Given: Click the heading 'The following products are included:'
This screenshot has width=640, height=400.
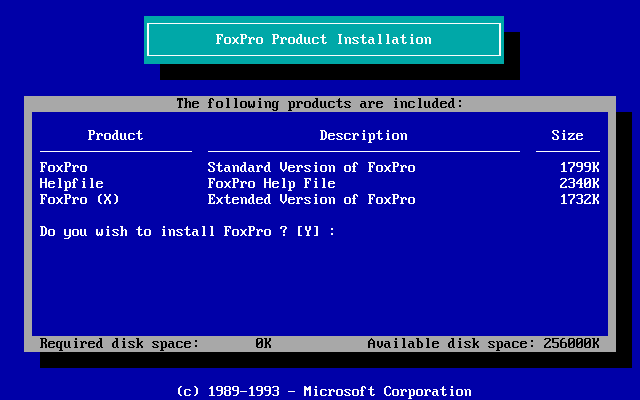Looking at the screenshot, I should click(x=320, y=104).
